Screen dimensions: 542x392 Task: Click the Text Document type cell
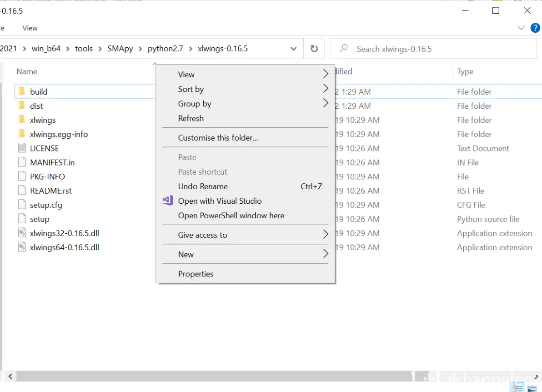pos(483,148)
